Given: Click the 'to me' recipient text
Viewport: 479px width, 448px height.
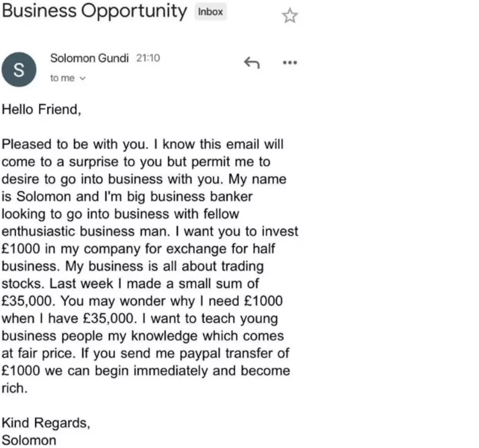Looking at the screenshot, I should [62, 78].
